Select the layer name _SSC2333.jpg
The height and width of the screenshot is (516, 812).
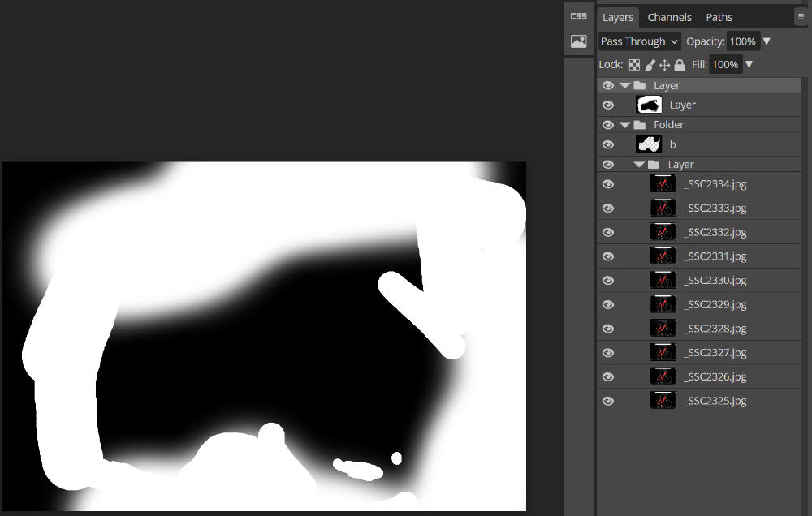click(715, 208)
